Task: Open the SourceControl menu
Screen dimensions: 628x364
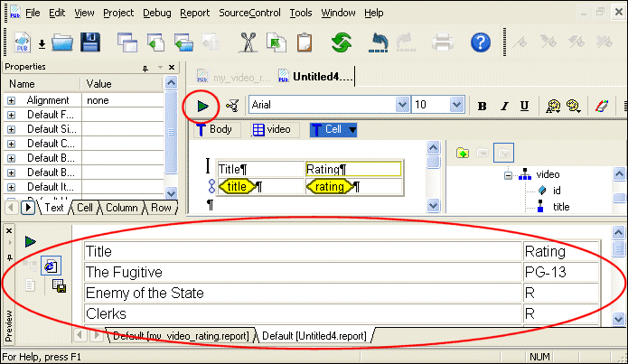Action: 249,13
